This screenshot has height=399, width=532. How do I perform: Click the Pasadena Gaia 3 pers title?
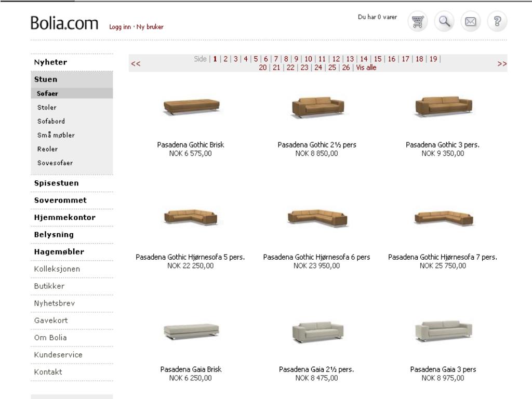443,369
